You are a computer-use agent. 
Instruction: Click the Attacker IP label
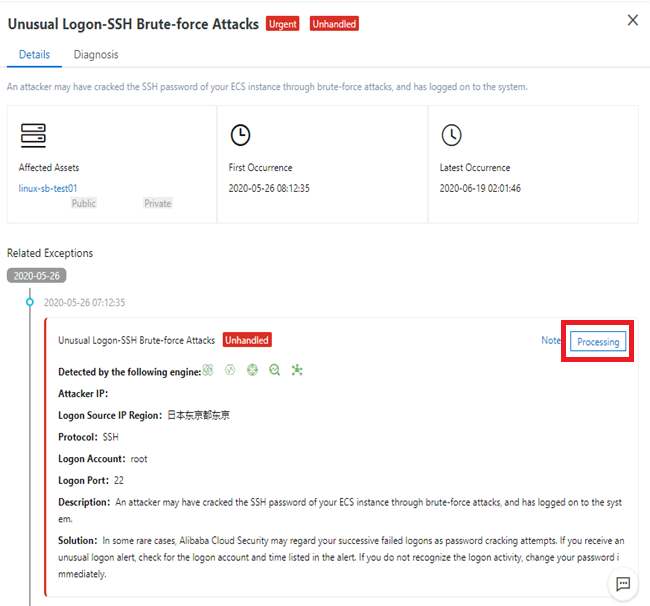(x=83, y=394)
